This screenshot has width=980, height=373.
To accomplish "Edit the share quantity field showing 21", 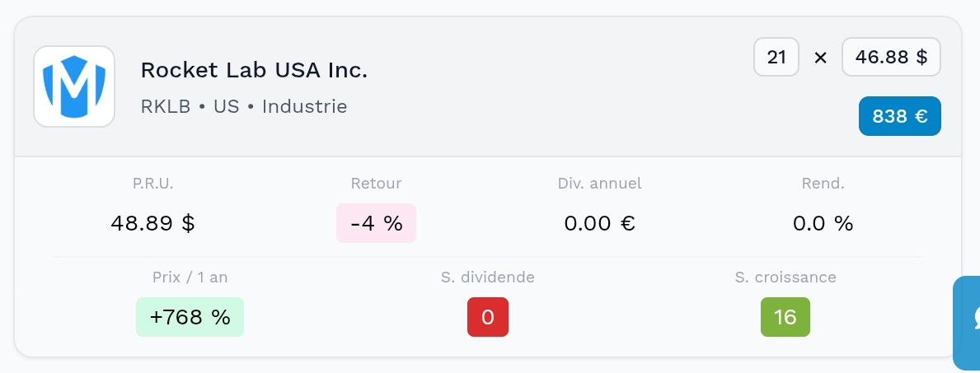I will click(x=776, y=57).
